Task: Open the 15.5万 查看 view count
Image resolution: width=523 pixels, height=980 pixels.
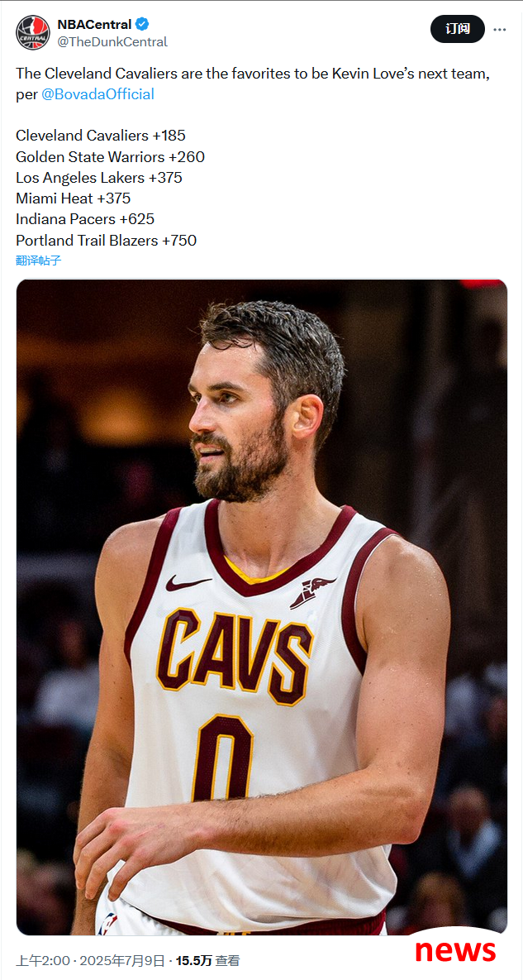Action: [207, 961]
